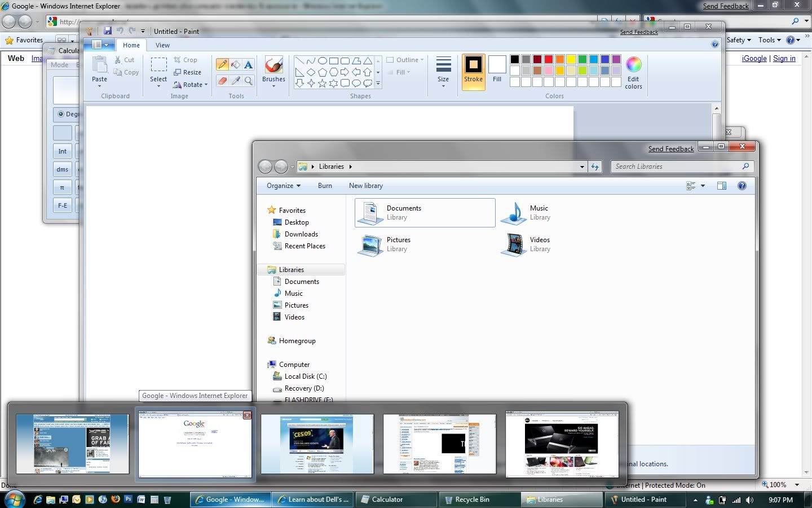Click the Undo icon in Paint title bar

[120, 31]
